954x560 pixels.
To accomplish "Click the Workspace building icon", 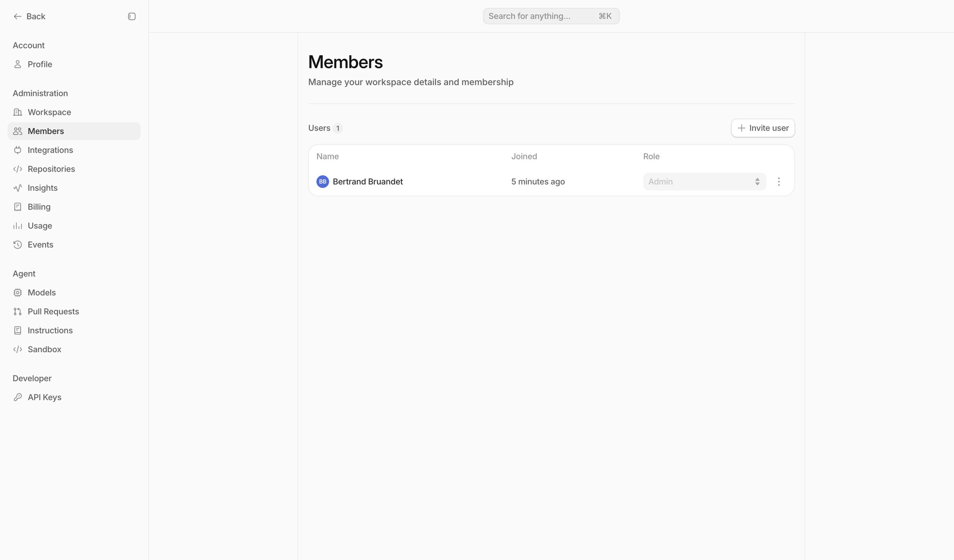I will [17, 112].
